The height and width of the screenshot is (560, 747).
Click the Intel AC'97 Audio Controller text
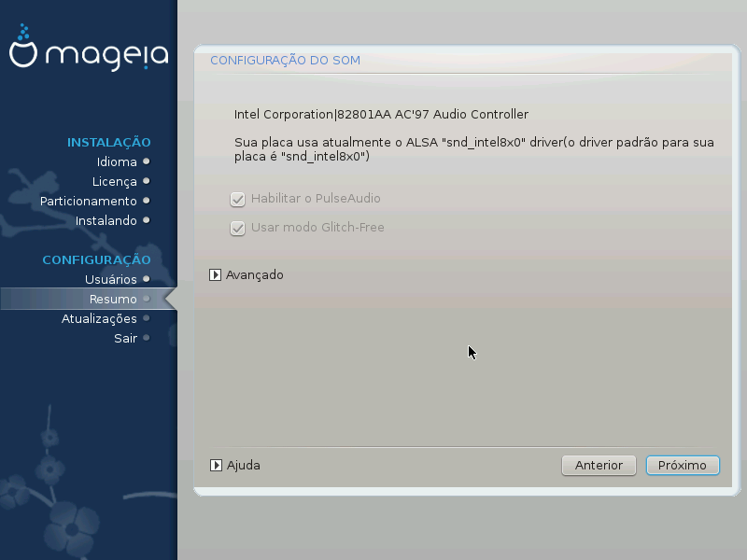pos(381,115)
